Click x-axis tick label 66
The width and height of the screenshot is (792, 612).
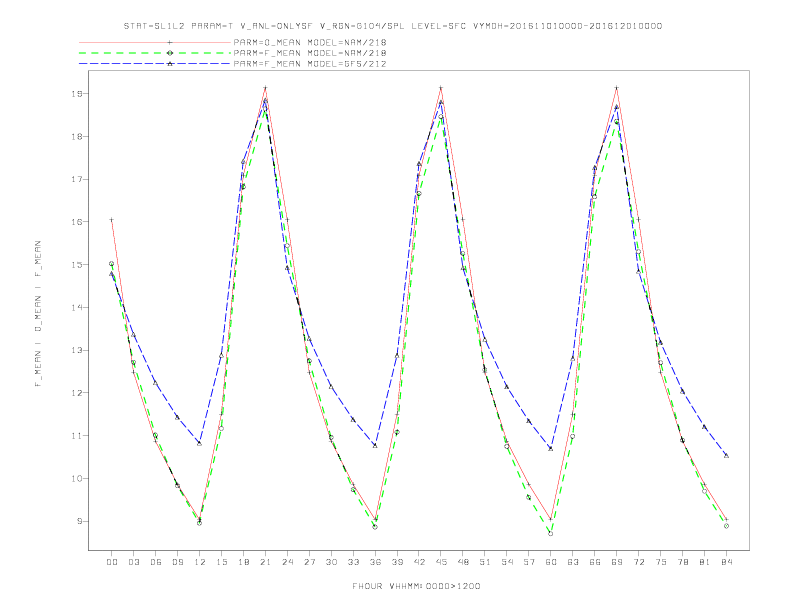[595, 562]
